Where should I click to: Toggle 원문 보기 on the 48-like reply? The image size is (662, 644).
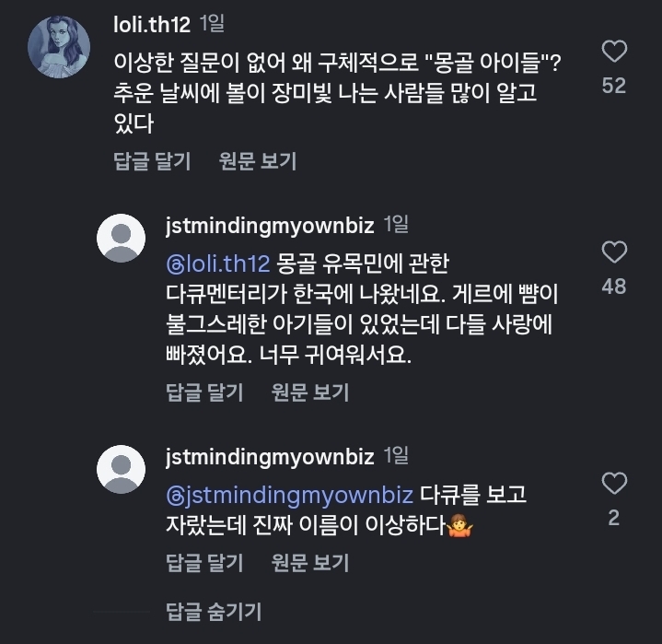coord(310,392)
